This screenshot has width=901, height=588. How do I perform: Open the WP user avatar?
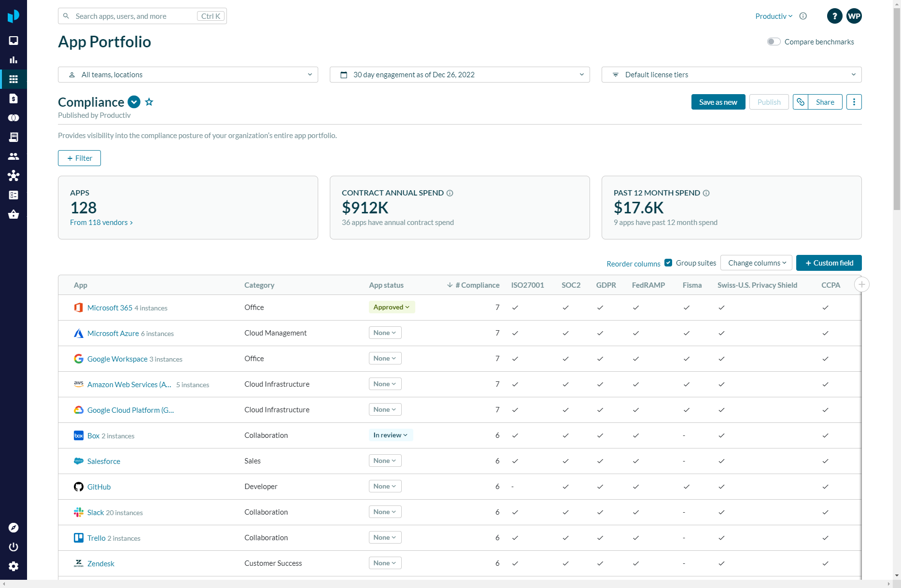(x=854, y=16)
